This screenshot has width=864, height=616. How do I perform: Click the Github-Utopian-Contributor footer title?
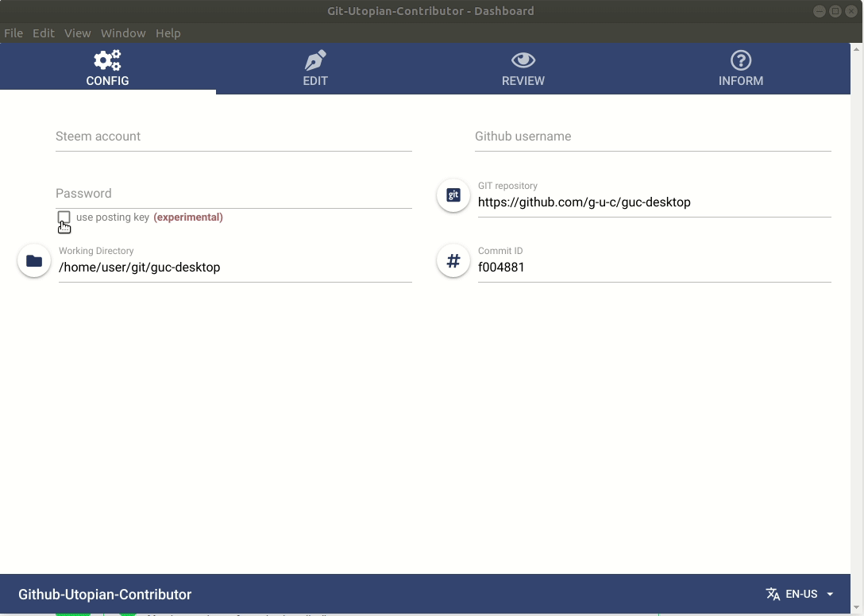105,595
